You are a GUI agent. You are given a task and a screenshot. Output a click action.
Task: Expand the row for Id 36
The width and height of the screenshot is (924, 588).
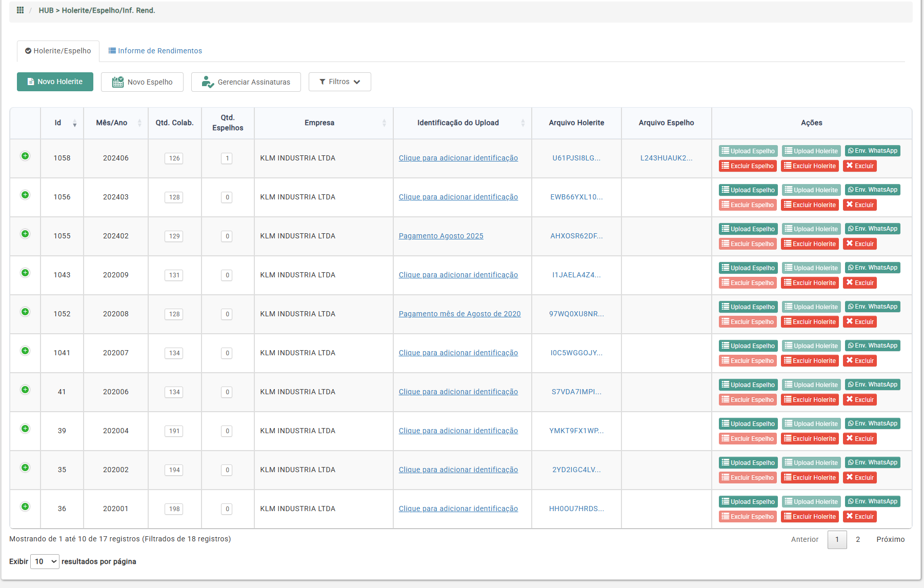point(25,506)
